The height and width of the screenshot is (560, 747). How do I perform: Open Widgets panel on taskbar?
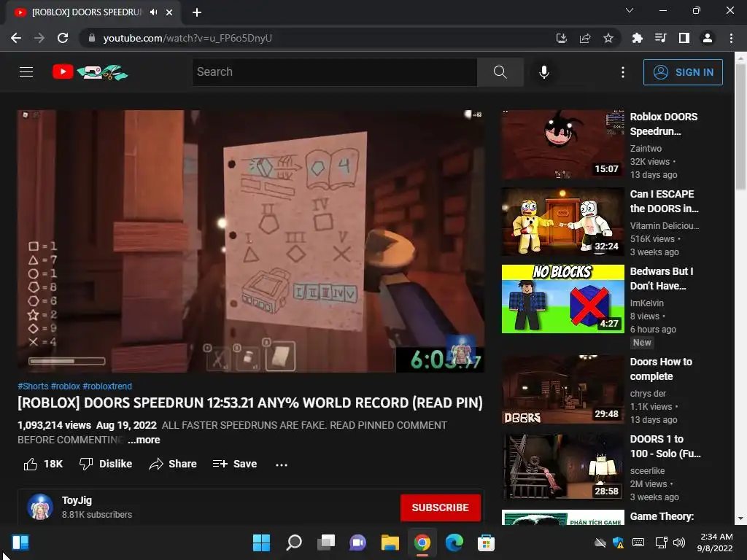tap(20, 542)
